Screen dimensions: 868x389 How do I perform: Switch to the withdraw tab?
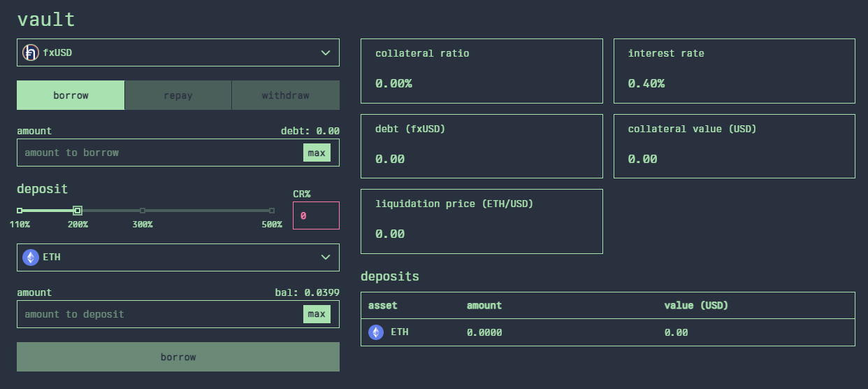pyautogui.click(x=285, y=95)
